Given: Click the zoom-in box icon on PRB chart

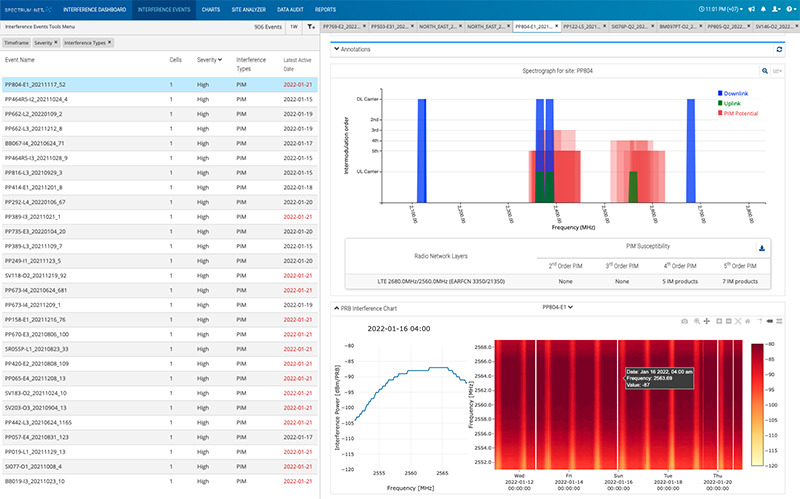Looking at the screenshot, I should pos(719,321).
